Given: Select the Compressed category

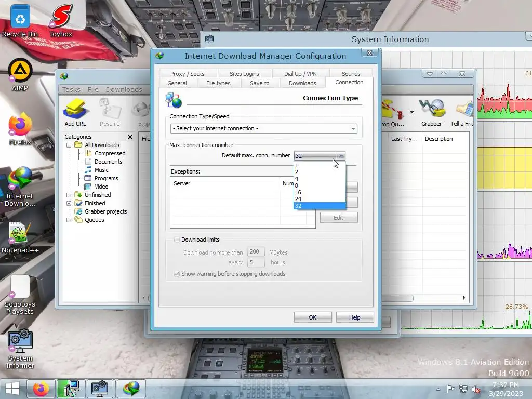Looking at the screenshot, I should click(x=110, y=153).
